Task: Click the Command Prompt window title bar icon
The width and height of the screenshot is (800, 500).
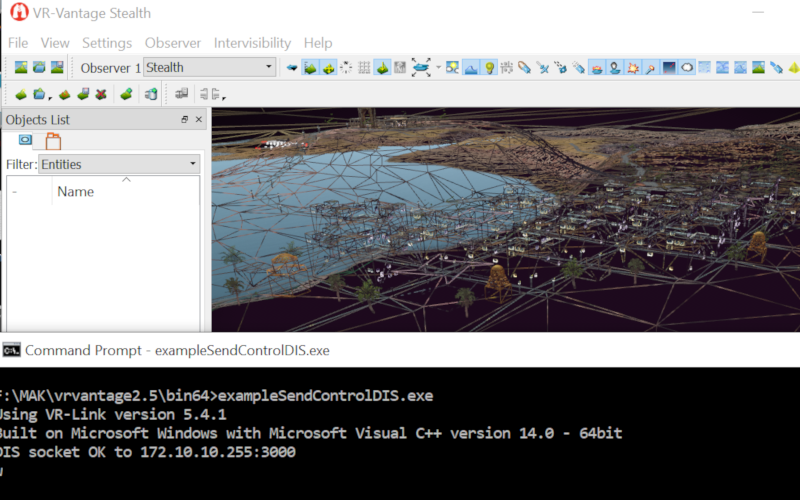Action: coord(11,351)
